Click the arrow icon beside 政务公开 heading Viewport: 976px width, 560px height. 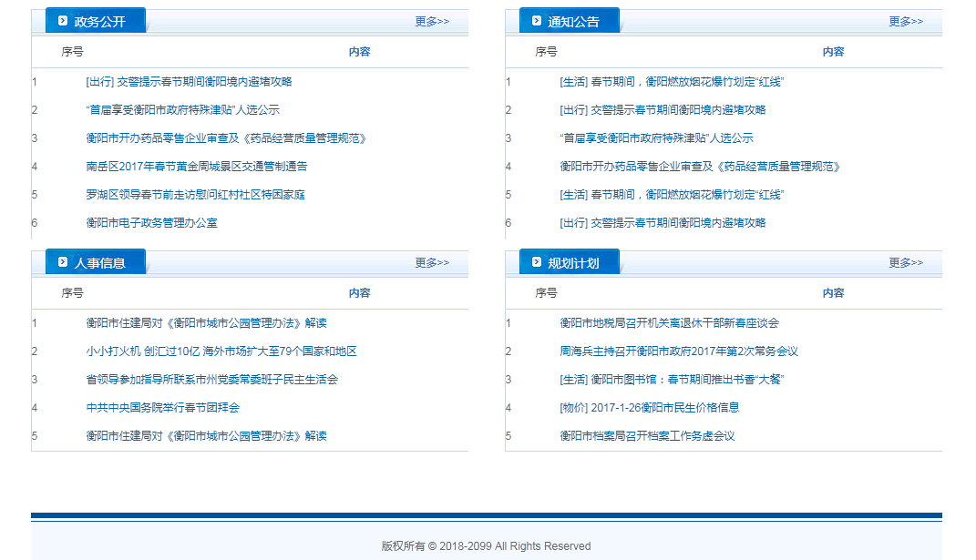63,21
